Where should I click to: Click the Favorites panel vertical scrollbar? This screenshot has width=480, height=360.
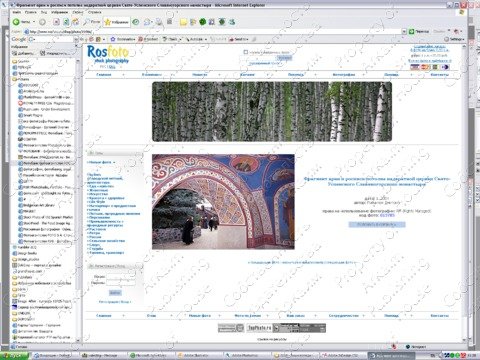pos(78,200)
